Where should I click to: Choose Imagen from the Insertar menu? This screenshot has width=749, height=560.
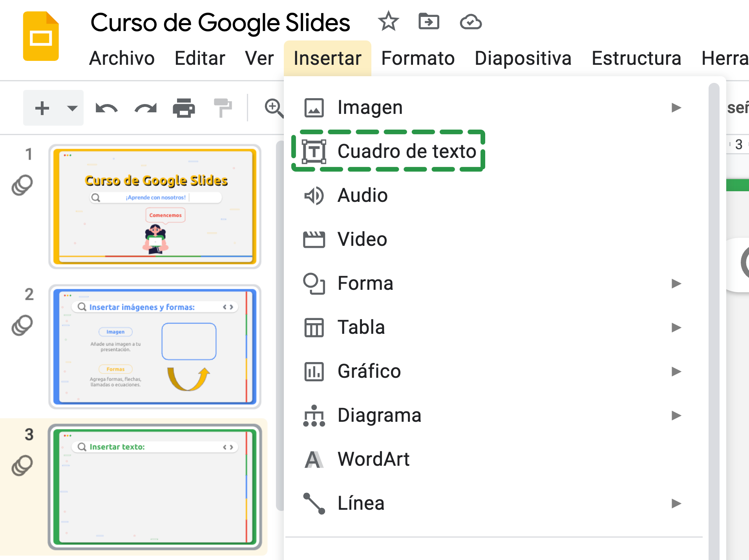tap(495, 108)
